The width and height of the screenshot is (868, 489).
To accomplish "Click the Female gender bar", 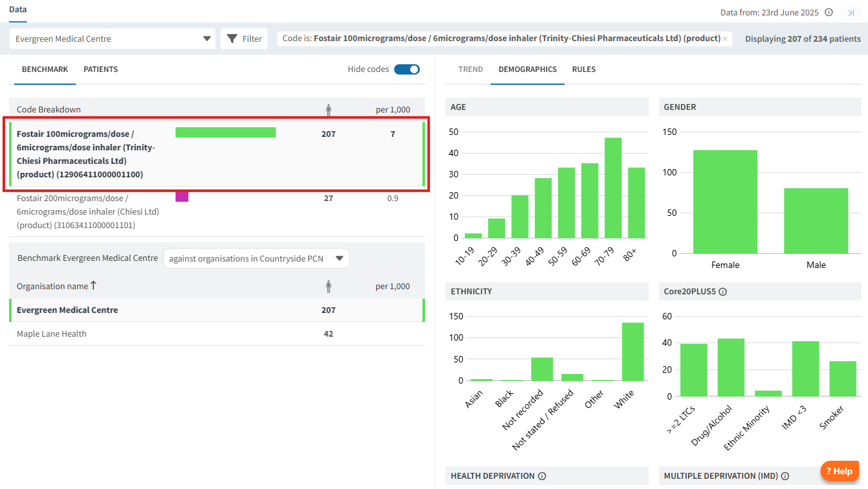I will point(725,202).
